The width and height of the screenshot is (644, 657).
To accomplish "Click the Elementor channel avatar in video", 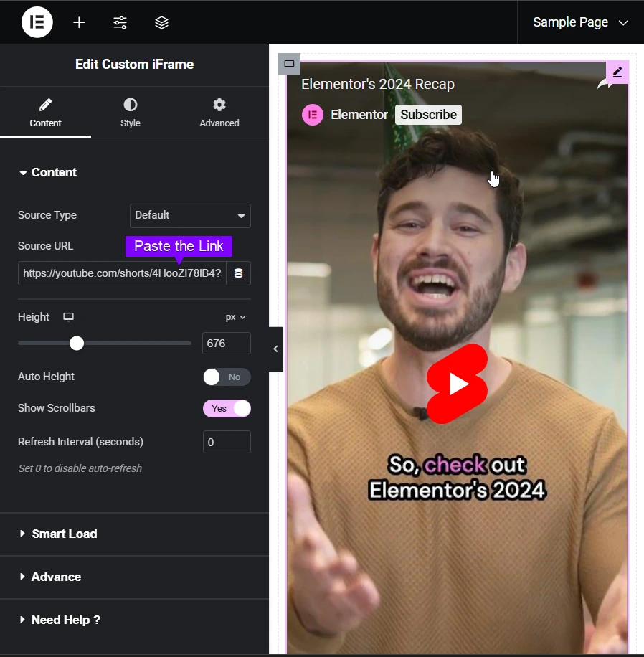I will tap(313, 115).
